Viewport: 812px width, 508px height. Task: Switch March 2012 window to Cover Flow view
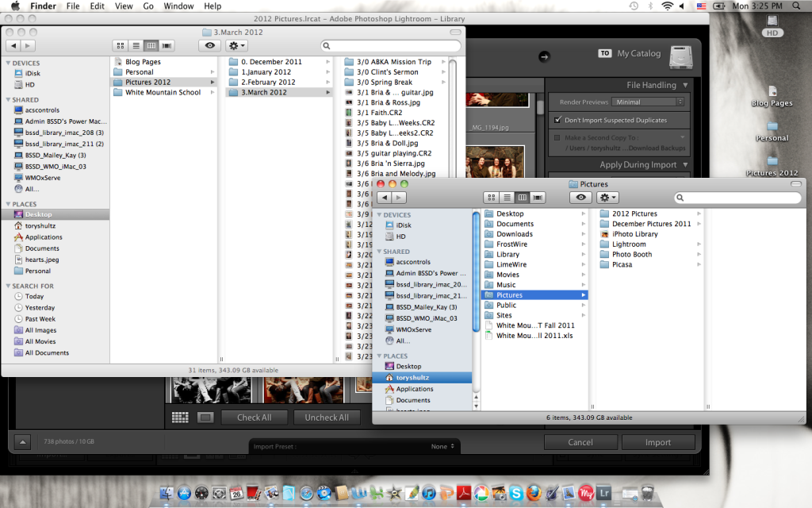[167, 45]
